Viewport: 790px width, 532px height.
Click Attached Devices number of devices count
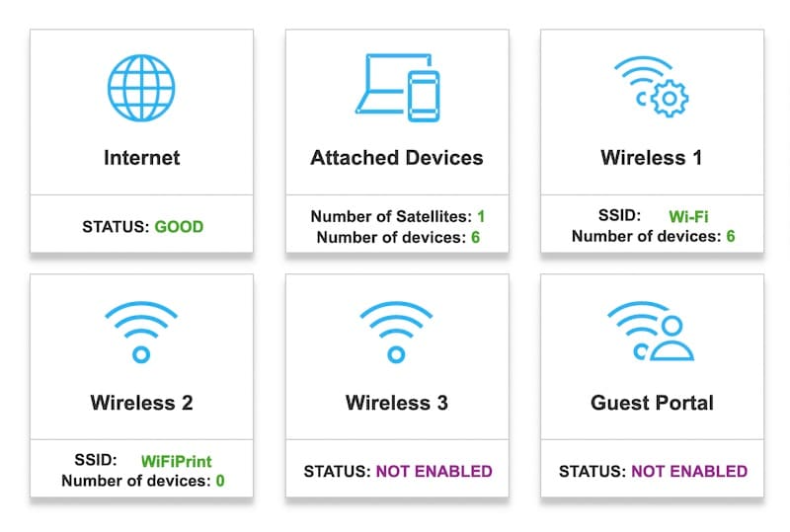click(x=475, y=237)
